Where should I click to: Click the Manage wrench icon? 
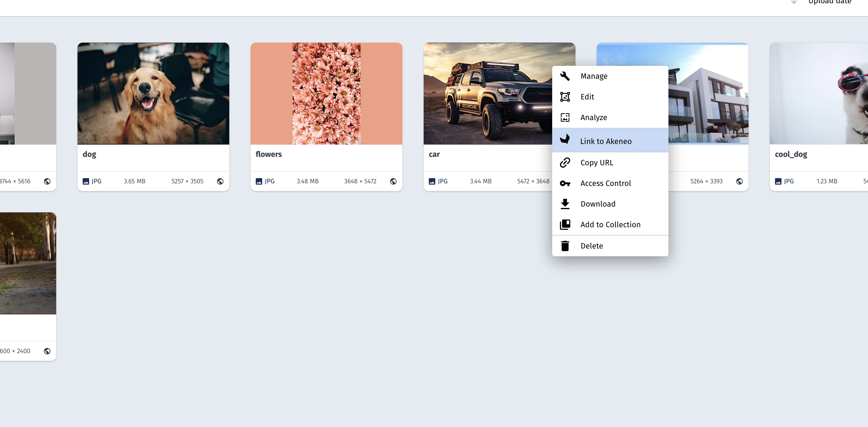point(565,76)
